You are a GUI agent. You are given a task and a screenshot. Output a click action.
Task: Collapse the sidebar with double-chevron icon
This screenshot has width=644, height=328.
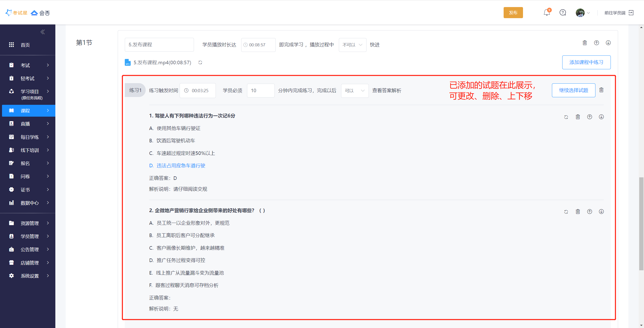(x=43, y=32)
